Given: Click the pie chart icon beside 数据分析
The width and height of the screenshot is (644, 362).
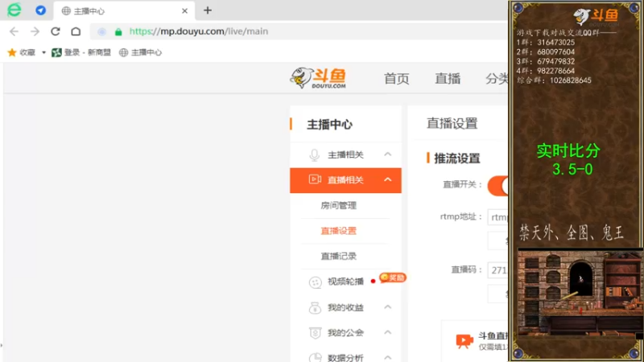Looking at the screenshot, I should pos(315,357).
